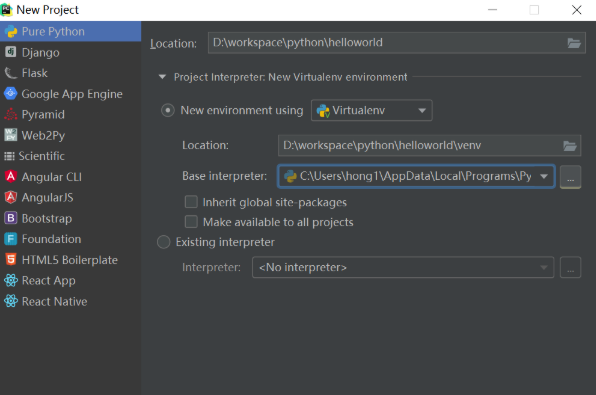Choose the Pyramid project icon
This screenshot has height=395, width=596.
[11, 114]
